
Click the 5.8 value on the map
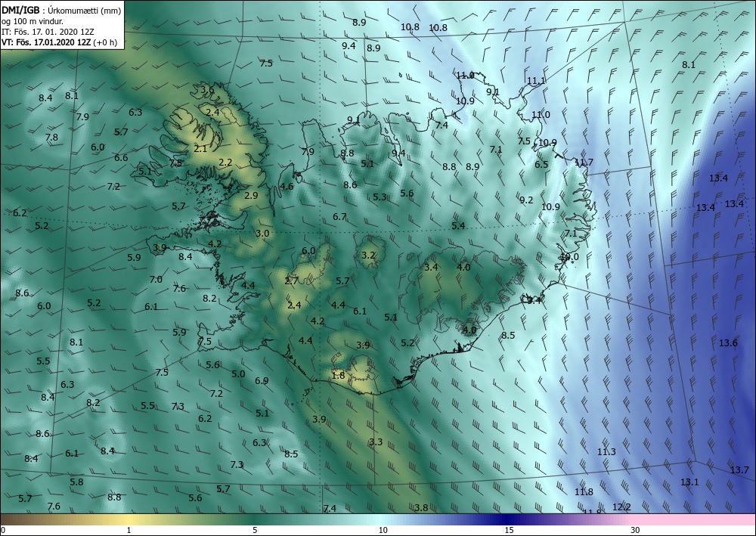coord(76,482)
